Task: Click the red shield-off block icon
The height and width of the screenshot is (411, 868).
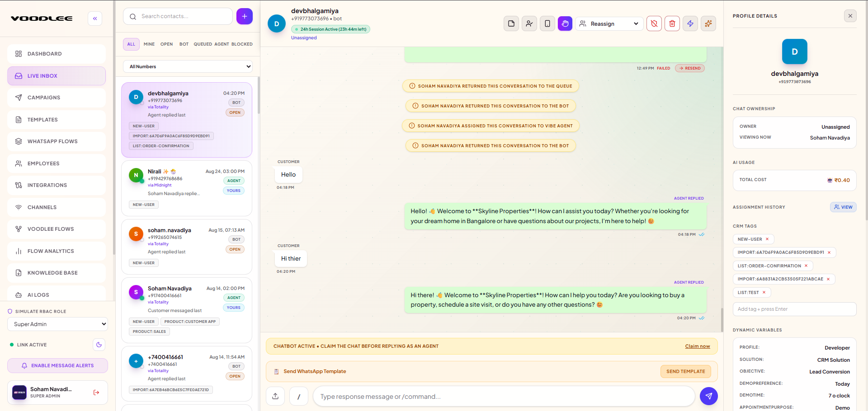Action: 654,23
